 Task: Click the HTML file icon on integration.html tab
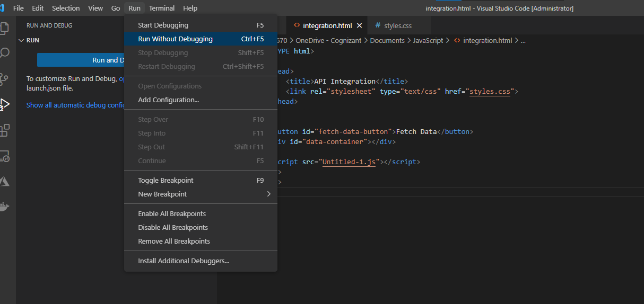297,25
